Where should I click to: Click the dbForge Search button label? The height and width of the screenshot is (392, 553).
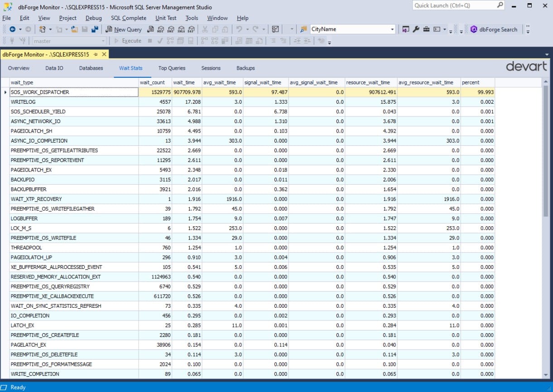pos(498,29)
